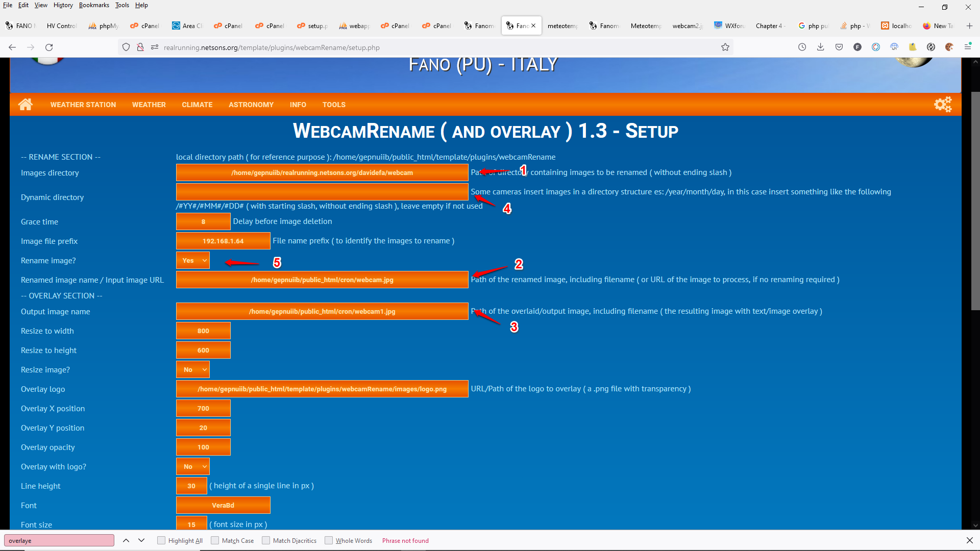Open the sticky notes extension
This screenshot has height=551, width=980.
tap(913, 47)
